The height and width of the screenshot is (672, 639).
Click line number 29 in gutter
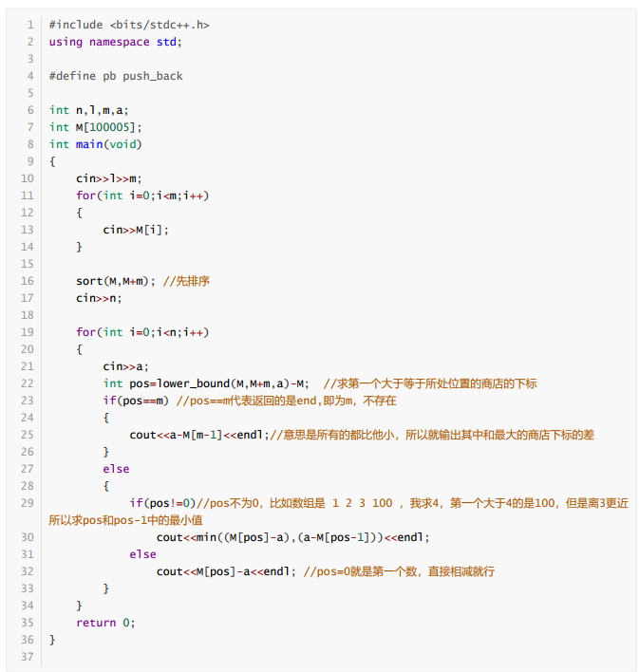pos(27,503)
